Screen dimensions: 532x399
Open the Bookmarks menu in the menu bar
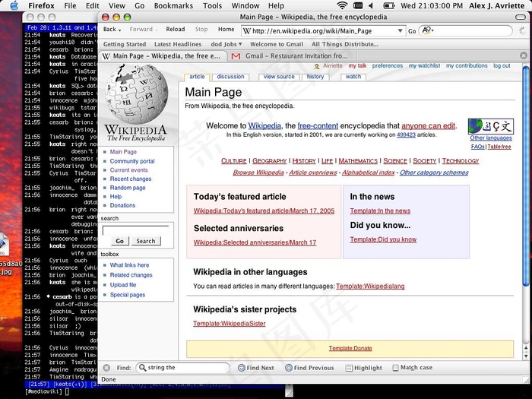click(173, 5)
